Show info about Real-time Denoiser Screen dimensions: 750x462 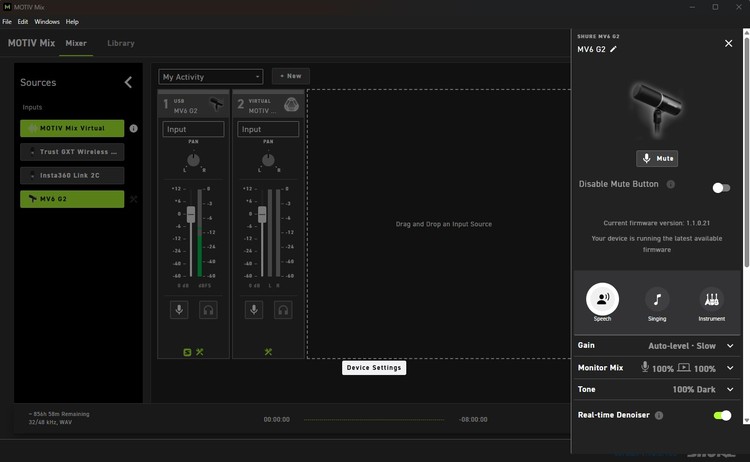click(x=659, y=415)
